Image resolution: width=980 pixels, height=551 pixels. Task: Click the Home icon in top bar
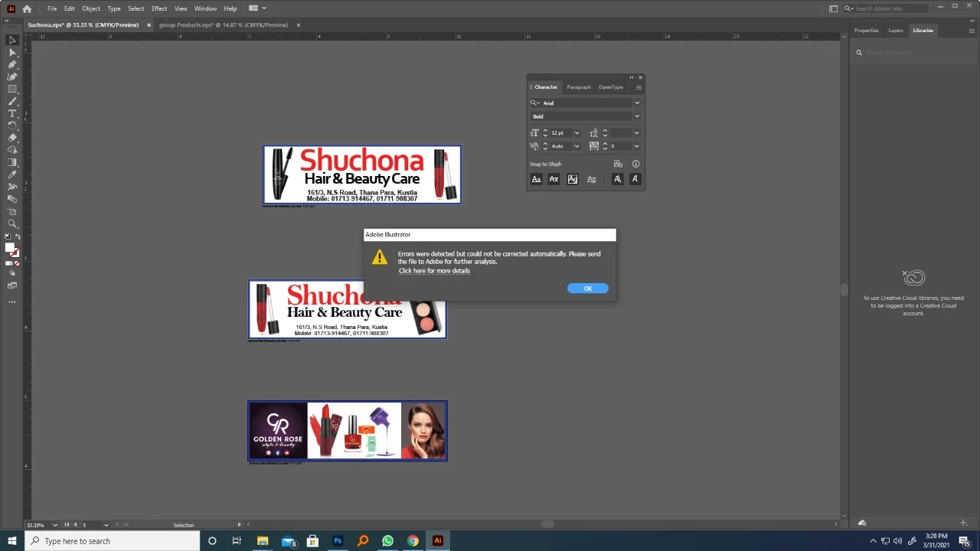tap(27, 8)
